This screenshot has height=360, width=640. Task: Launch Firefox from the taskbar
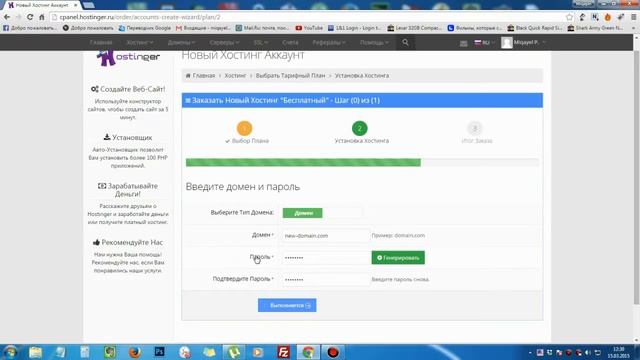(x=135, y=352)
